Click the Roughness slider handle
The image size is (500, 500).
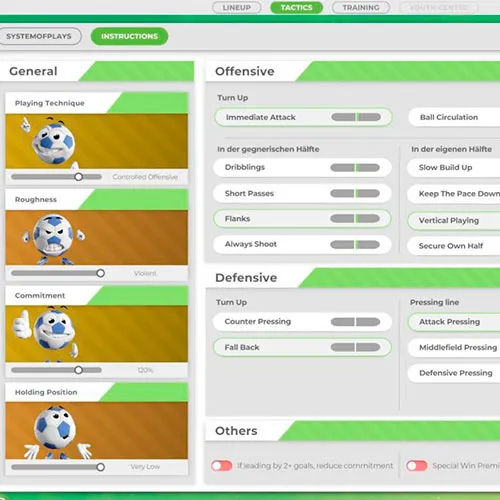[100, 273]
